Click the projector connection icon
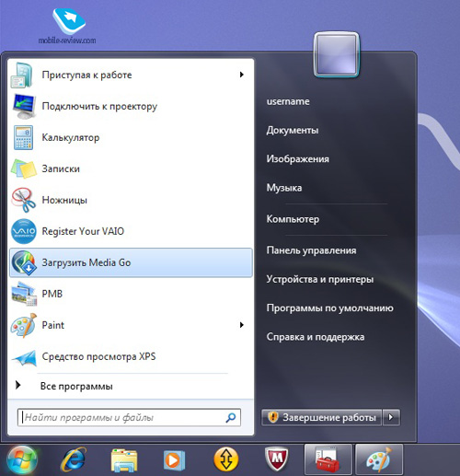The image size is (460, 476). coord(24,107)
